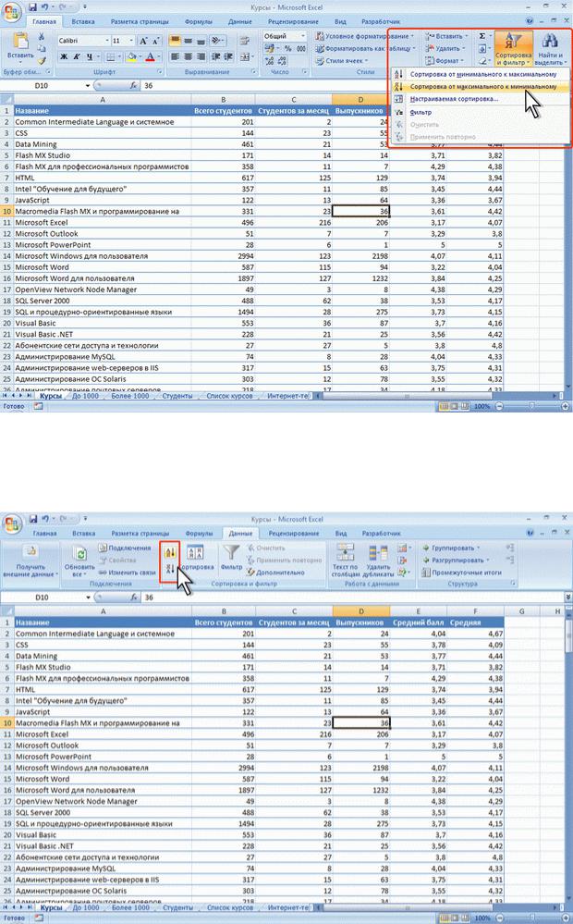This screenshot has height=924, width=573.
Task: Click fx insert function in the Data-ribbon window
Action: coord(134,598)
